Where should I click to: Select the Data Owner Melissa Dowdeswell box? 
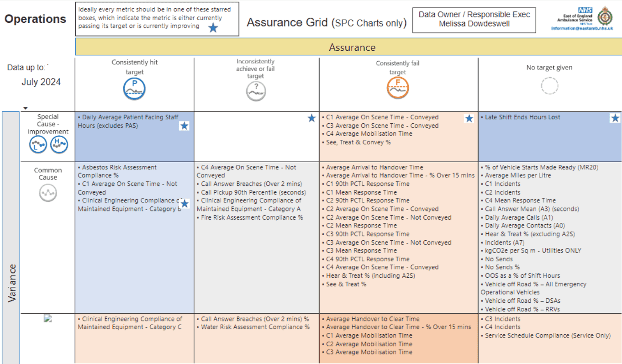point(474,20)
